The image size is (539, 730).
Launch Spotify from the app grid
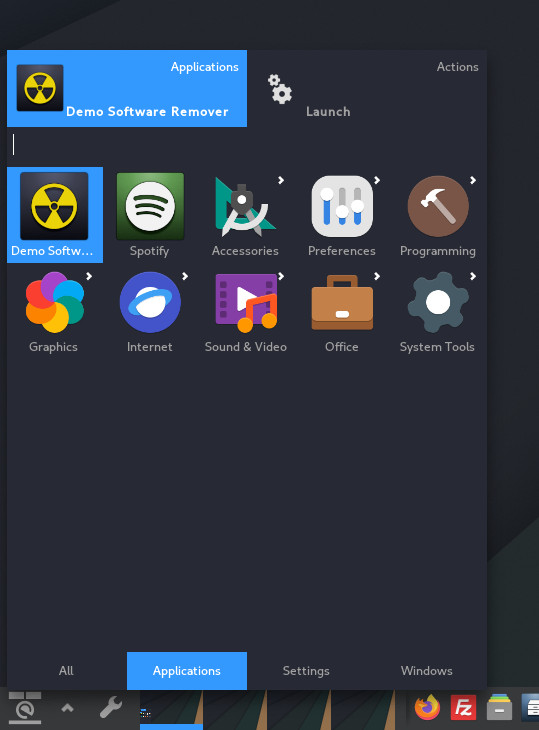(150, 206)
